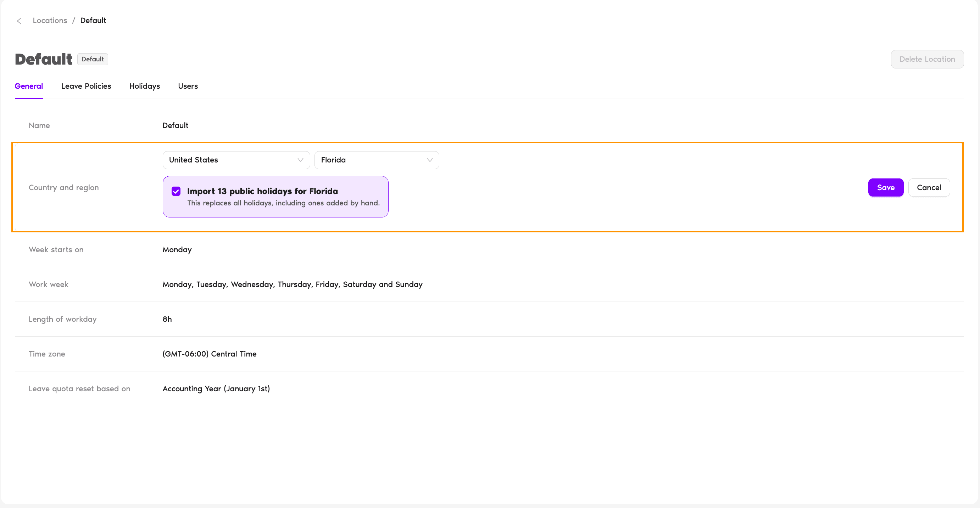Viewport: 980px width, 508px height.
Task: Click the Accounting Year quota reset value
Action: point(216,389)
